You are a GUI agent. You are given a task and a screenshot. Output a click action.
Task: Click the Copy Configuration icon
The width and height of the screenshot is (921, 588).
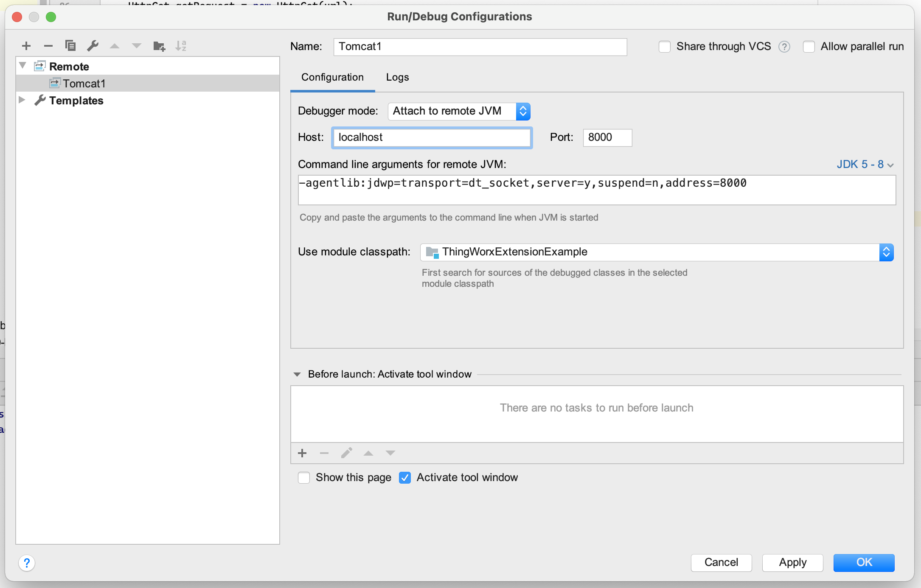70,45
